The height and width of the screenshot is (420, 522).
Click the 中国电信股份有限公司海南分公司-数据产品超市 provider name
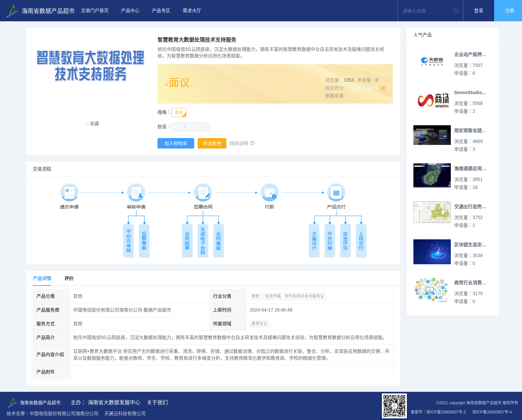[122, 310]
